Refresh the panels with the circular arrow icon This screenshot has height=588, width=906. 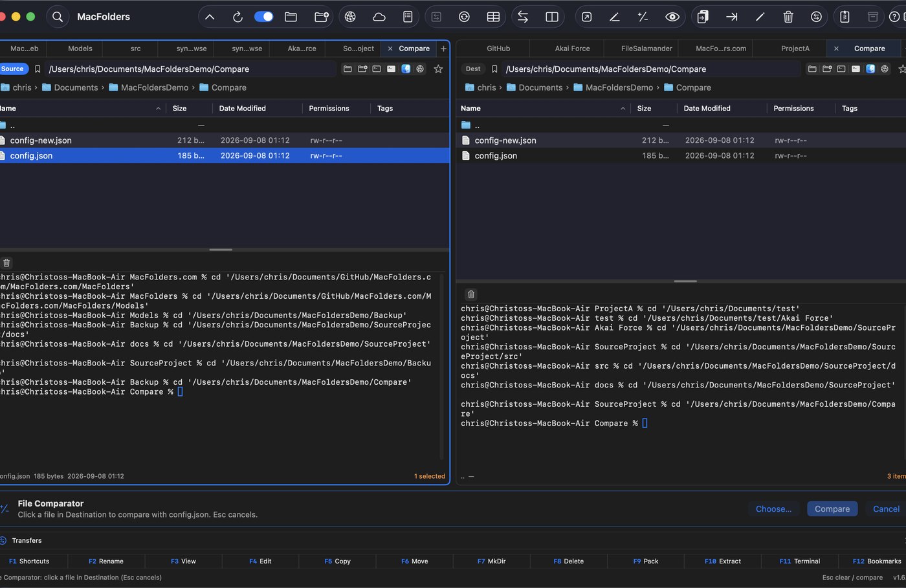[x=238, y=17]
